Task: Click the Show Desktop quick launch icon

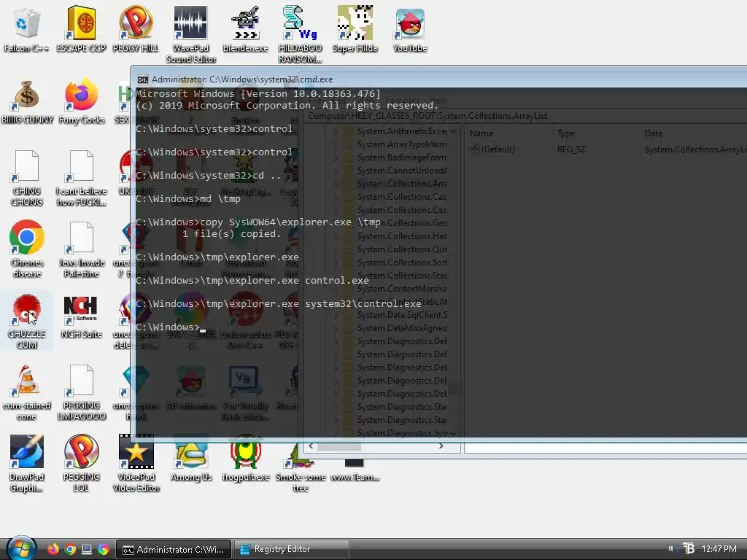Action: (87, 549)
